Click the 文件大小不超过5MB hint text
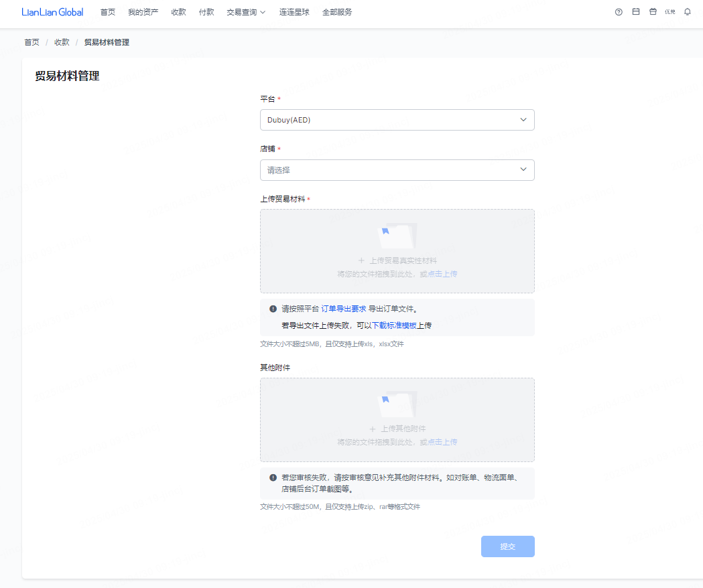 click(x=332, y=344)
